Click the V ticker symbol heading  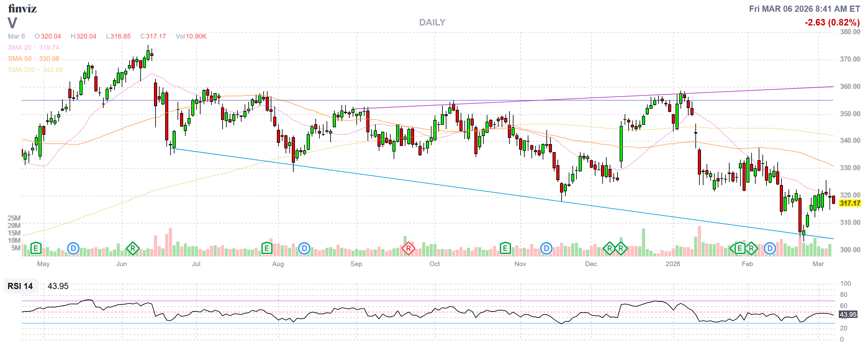[12, 23]
